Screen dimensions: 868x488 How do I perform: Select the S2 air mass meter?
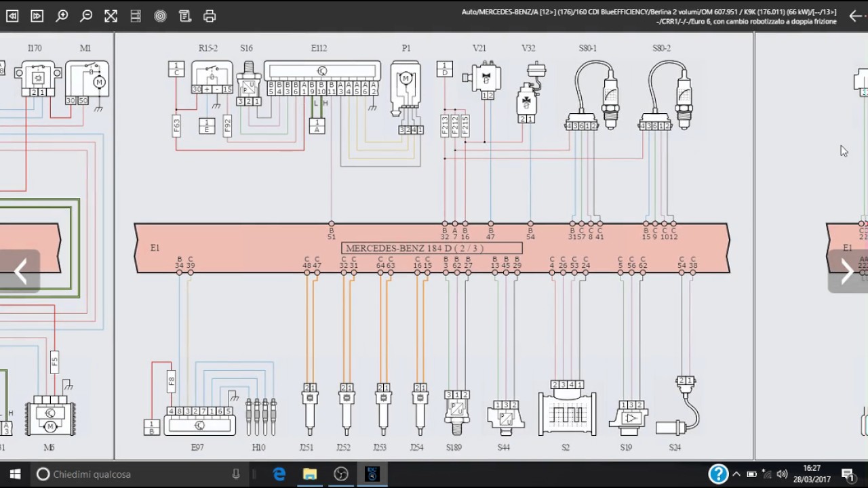[x=568, y=408]
